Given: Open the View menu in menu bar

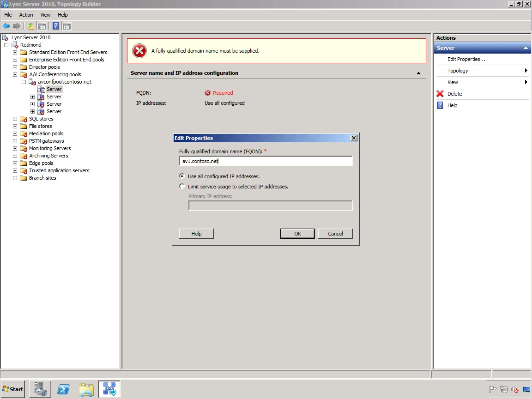Looking at the screenshot, I should click(45, 15).
